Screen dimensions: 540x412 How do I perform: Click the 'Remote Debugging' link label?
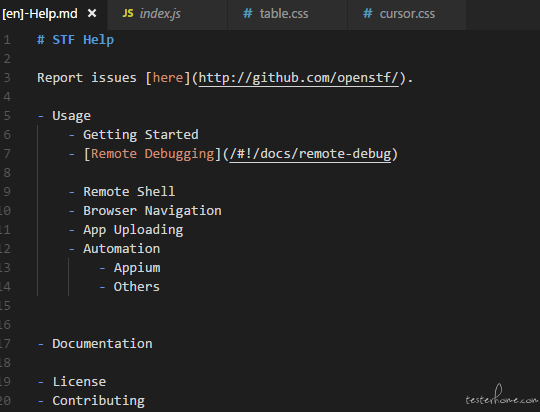tap(153, 154)
